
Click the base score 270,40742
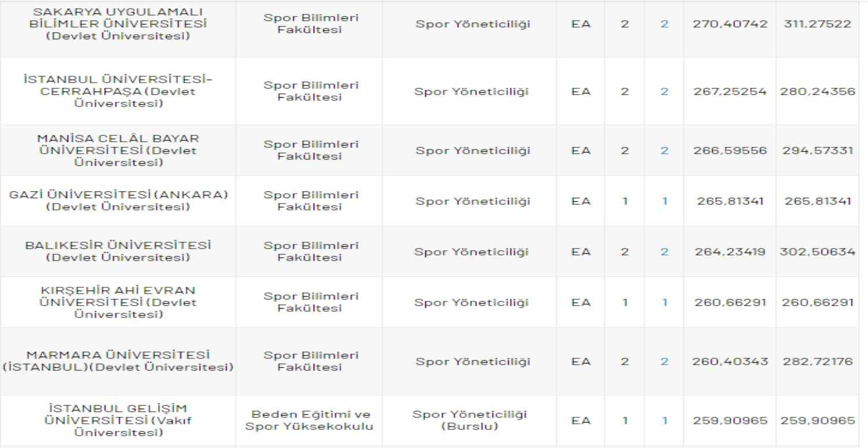point(730,25)
